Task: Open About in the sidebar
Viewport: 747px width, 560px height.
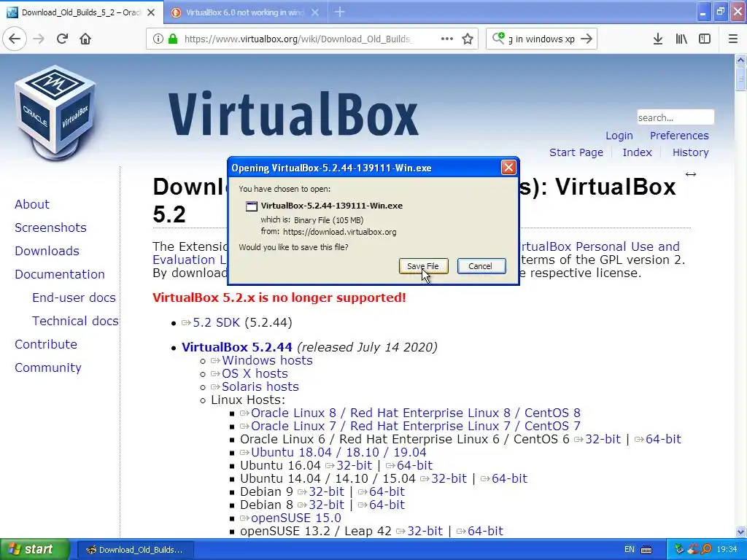Action: pos(32,204)
